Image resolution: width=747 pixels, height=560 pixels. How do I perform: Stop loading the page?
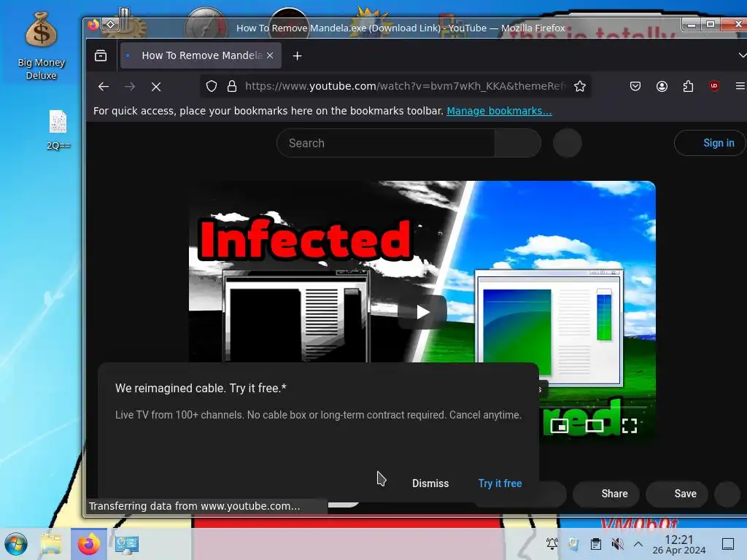tap(156, 86)
